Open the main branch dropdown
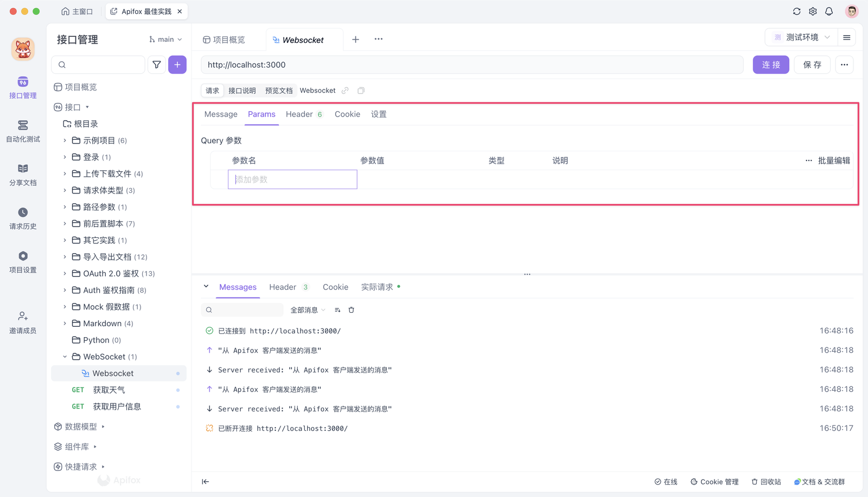868x497 pixels. [x=164, y=38]
